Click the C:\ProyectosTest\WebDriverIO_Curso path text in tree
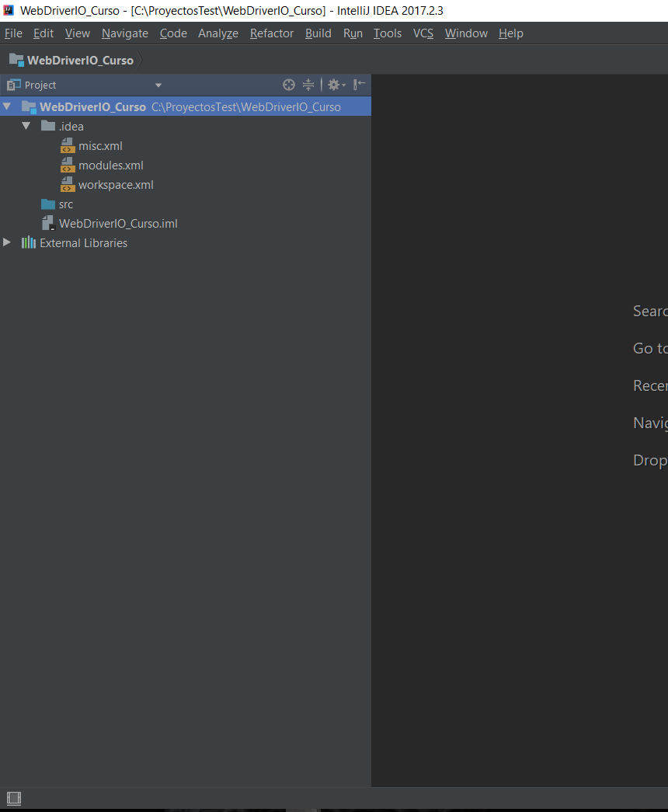Screen dimensions: 668x812 point(246,107)
